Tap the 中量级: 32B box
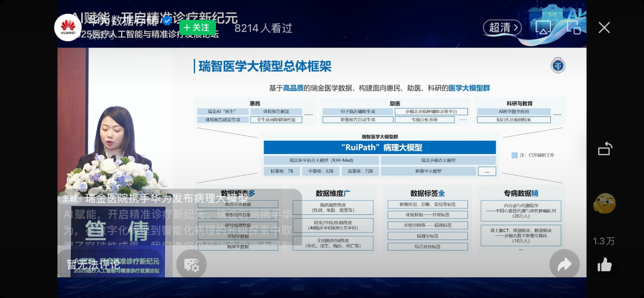 coord(320,171)
